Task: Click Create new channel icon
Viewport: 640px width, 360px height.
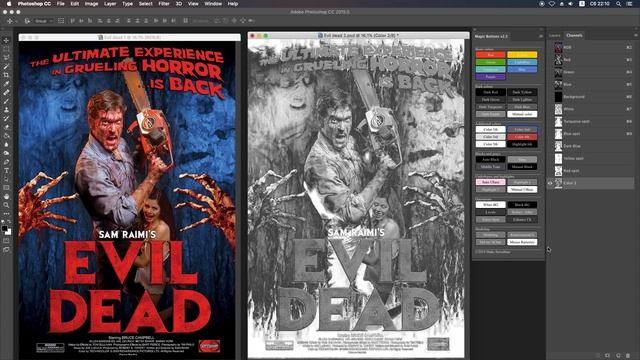Action: [x=618, y=356]
